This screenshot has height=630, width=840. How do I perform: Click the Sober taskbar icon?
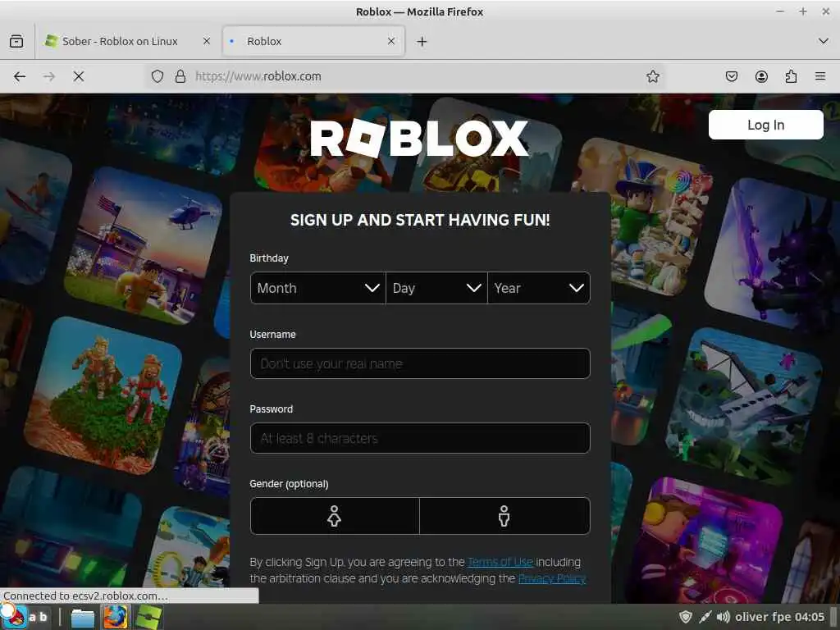point(148,617)
